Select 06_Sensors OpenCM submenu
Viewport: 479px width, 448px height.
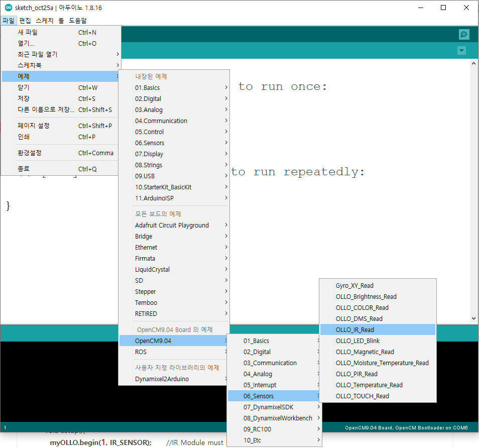pyautogui.click(x=274, y=396)
